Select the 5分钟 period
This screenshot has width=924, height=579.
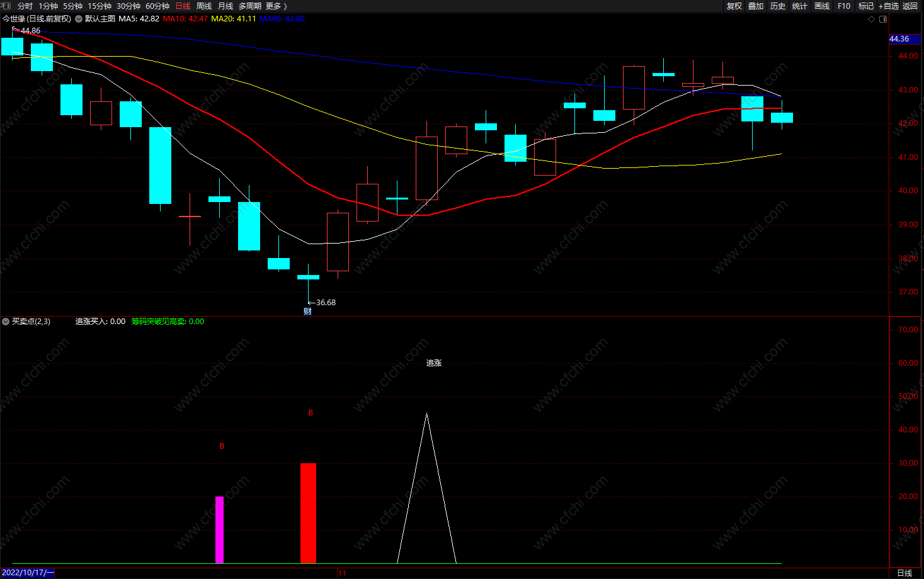pyautogui.click(x=72, y=6)
